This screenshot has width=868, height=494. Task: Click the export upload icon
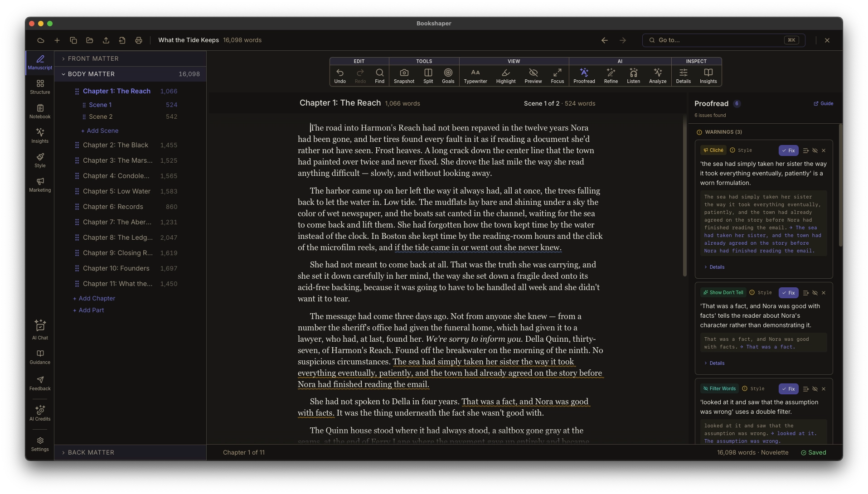click(106, 40)
